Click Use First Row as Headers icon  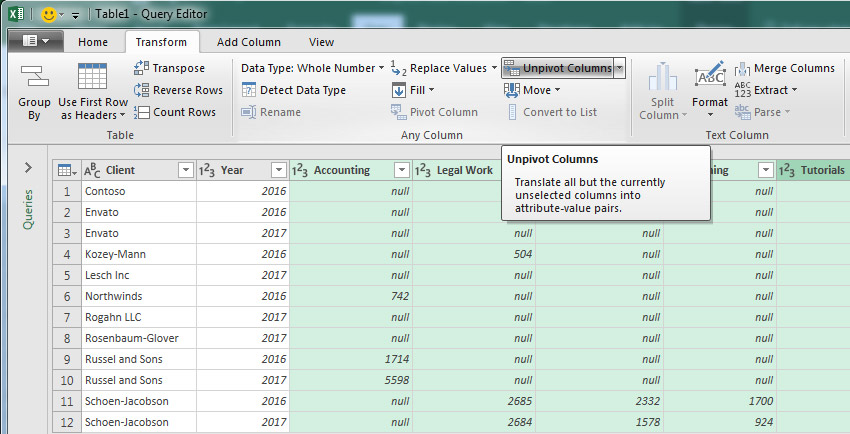pos(93,76)
